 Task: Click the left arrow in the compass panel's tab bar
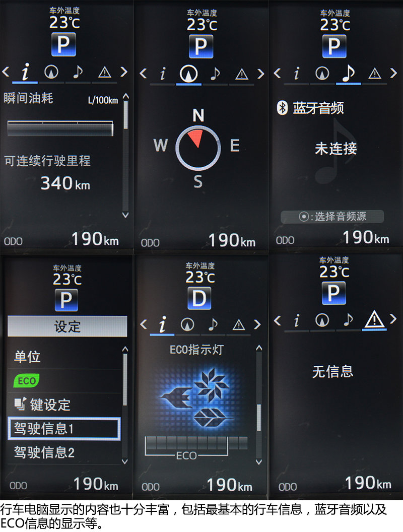143,74
